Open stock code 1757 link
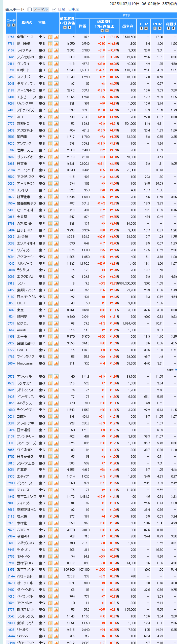 [11, 37]
